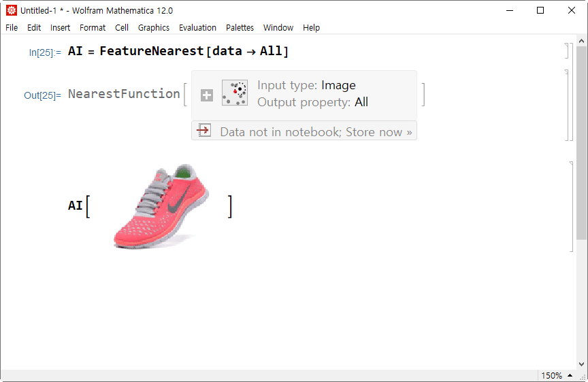Maximize the Mathematica window
588x382 pixels.
coord(540,10)
